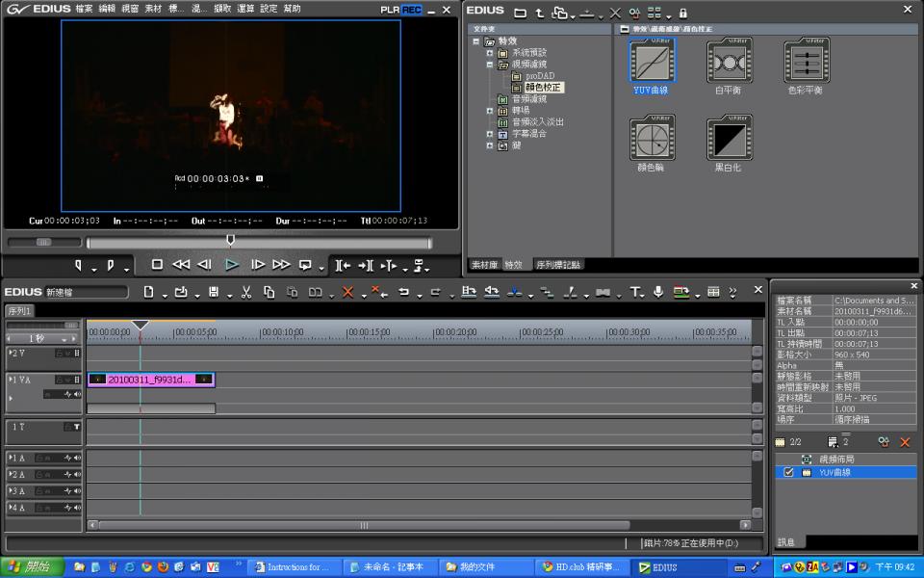The image size is (924, 578).
Task: Click the 開始 Start button on taskbar
Action: pos(31,567)
